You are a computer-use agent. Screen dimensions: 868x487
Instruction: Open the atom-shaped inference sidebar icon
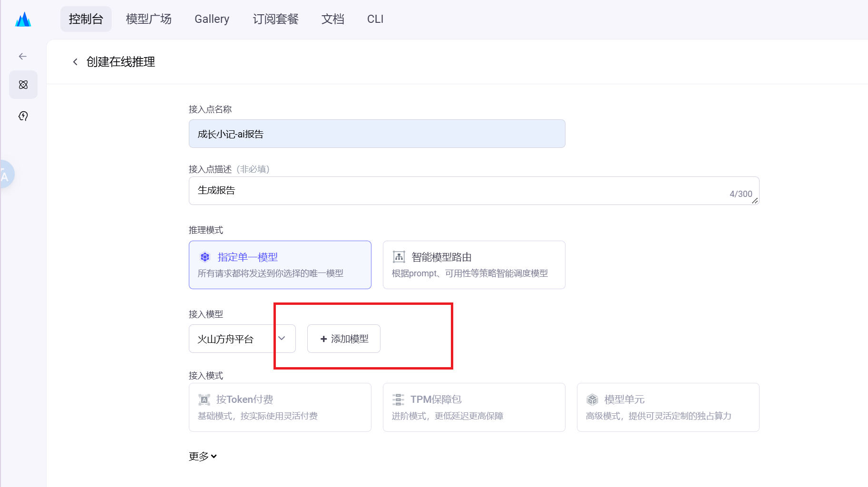pyautogui.click(x=23, y=85)
